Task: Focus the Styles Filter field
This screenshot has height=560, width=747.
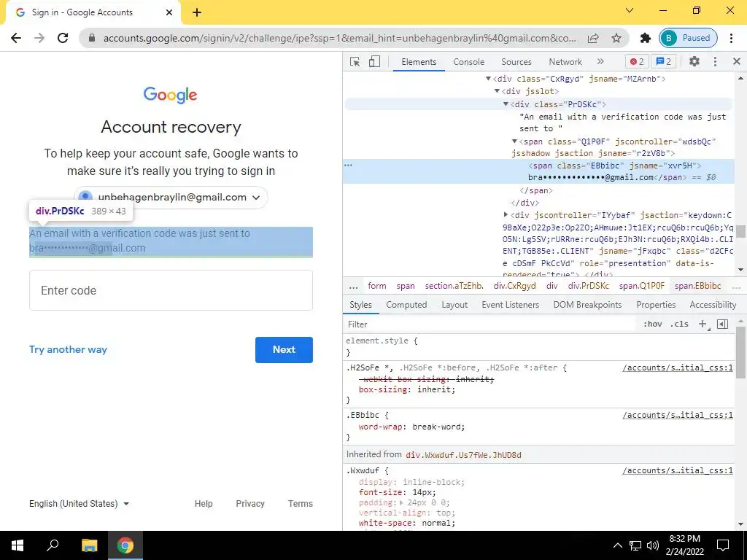Action: click(491, 324)
